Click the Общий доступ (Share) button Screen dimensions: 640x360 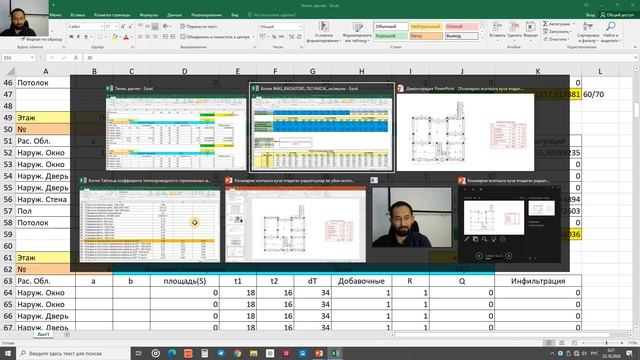(x=617, y=15)
